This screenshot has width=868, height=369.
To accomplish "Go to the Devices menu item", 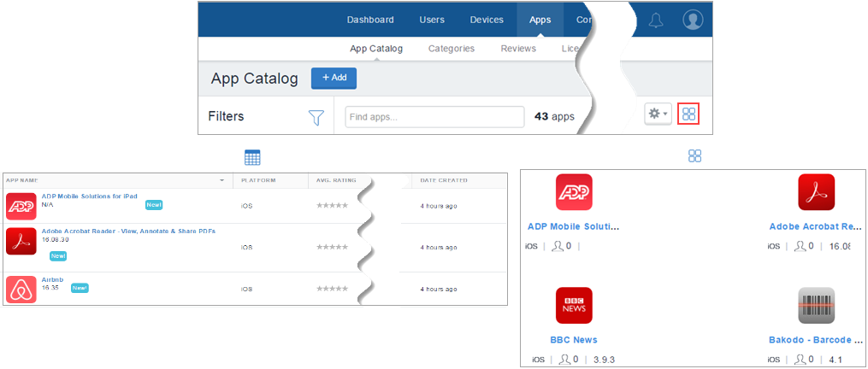I will (x=487, y=20).
